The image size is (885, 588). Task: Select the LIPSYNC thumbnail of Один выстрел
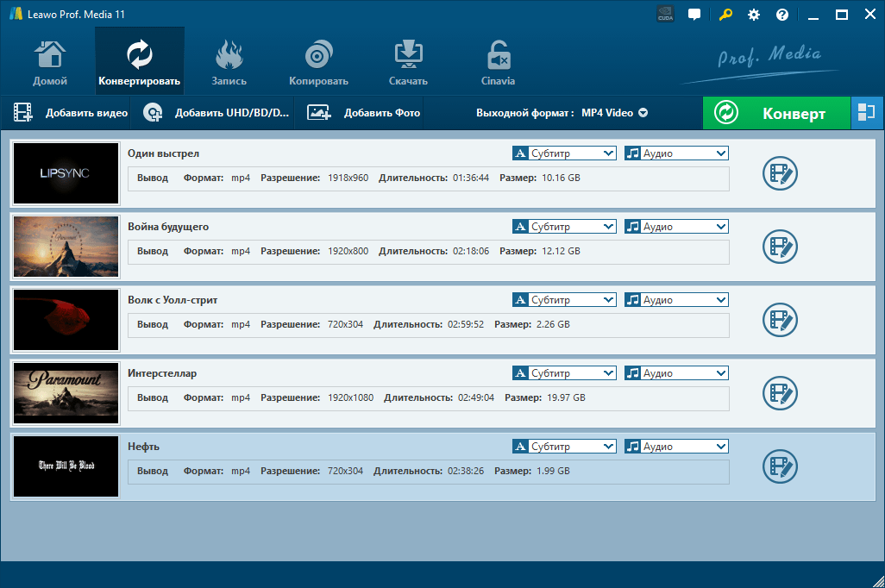coord(66,173)
